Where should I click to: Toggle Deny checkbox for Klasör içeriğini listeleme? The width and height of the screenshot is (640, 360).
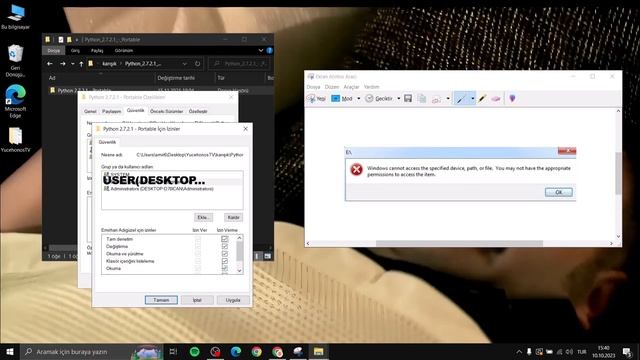[x=224, y=261]
